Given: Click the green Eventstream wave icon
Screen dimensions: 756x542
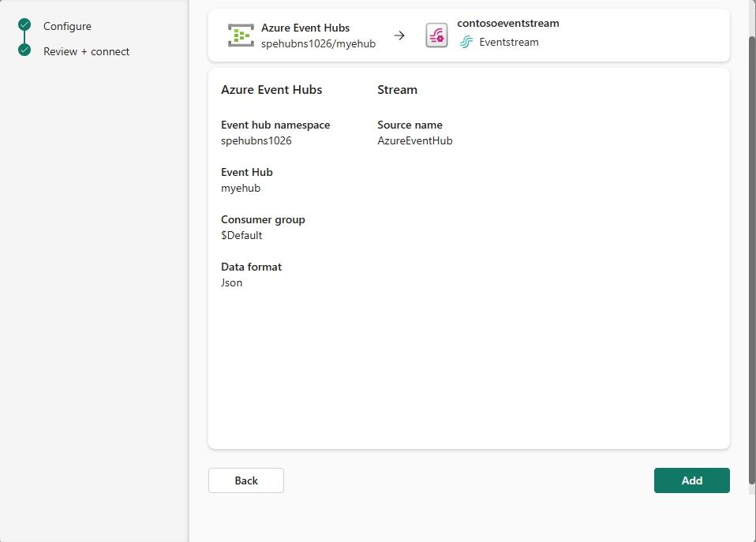Looking at the screenshot, I should click(x=466, y=43).
